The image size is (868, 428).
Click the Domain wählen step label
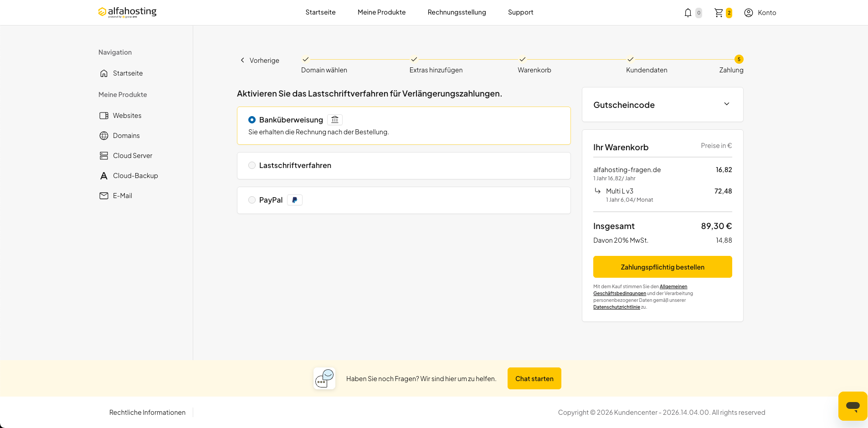(x=324, y=70)
